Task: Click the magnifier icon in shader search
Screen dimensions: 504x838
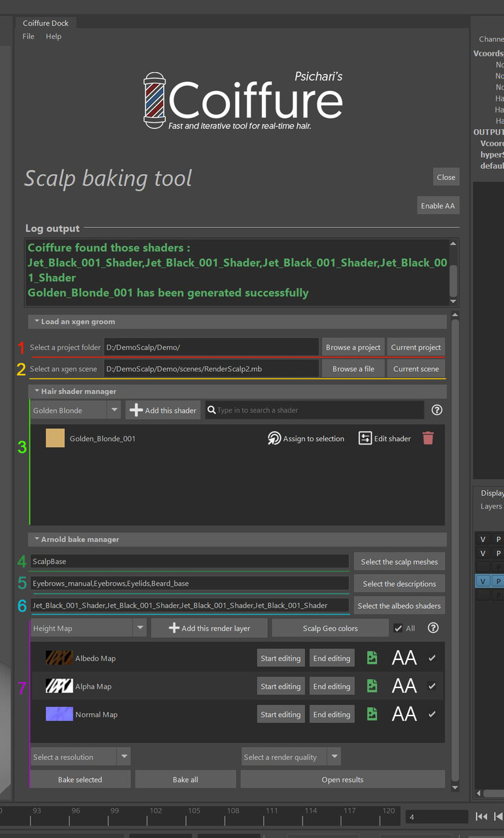Action: [212, 410]
